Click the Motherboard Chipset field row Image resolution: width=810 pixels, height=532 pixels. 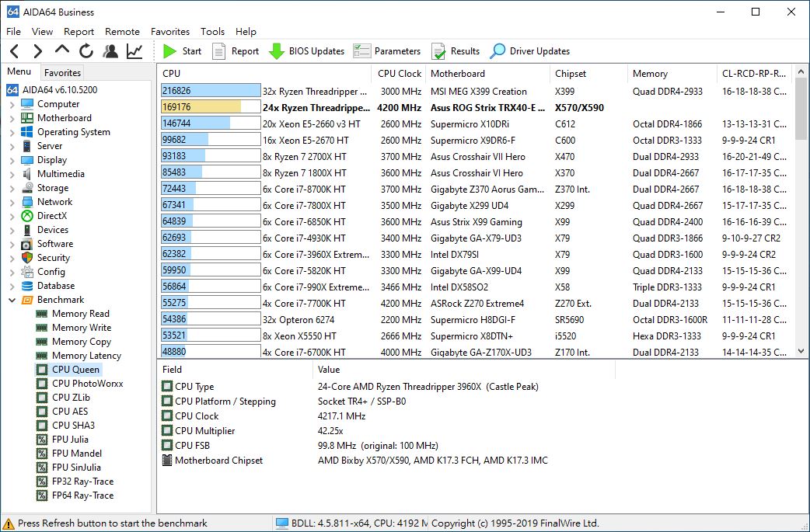pos(387,461)
